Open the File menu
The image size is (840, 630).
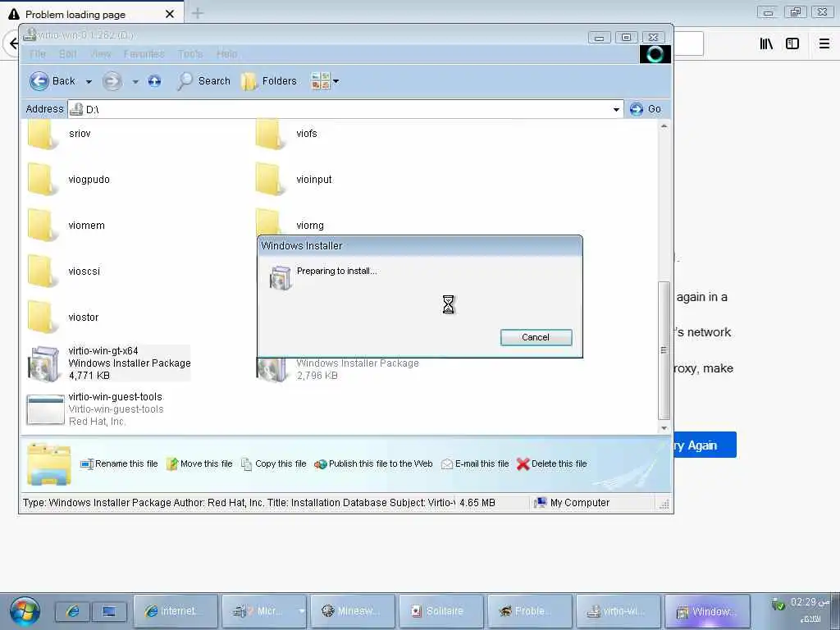click(x=38, y=53)
